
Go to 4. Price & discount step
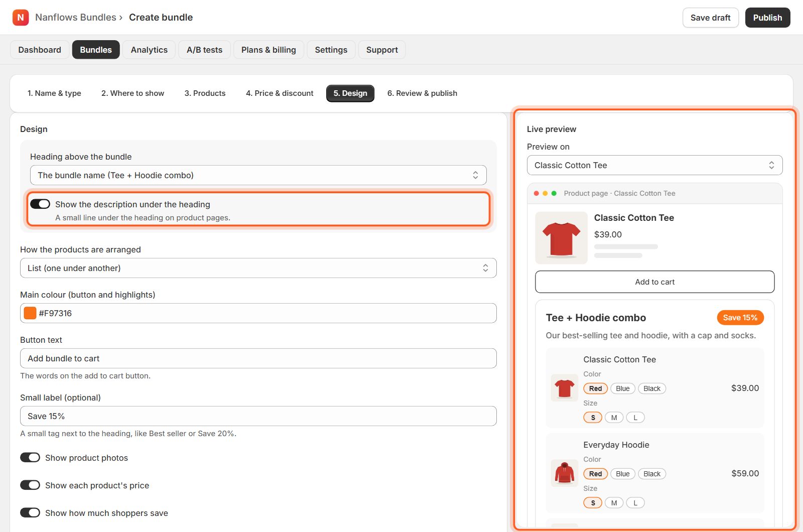[280, 93]
